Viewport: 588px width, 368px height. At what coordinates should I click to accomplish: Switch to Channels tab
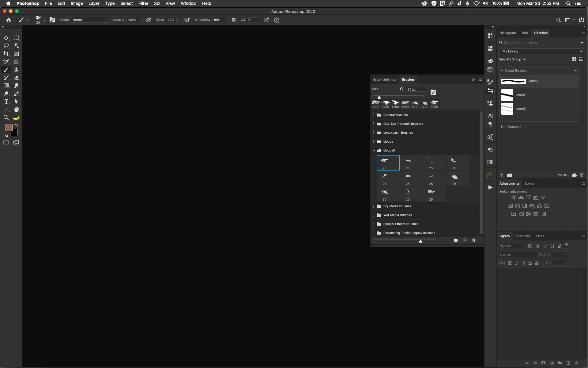522,236
